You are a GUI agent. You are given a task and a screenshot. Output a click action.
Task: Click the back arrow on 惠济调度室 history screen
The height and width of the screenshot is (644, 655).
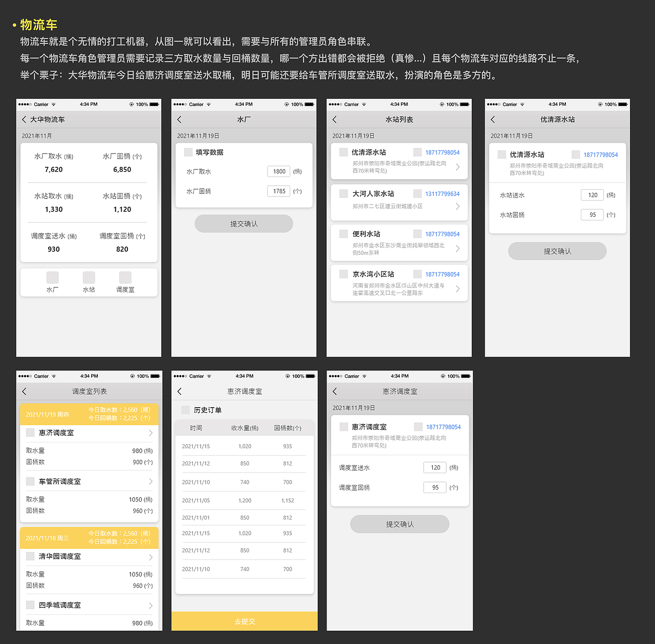(x=179, y=391)
